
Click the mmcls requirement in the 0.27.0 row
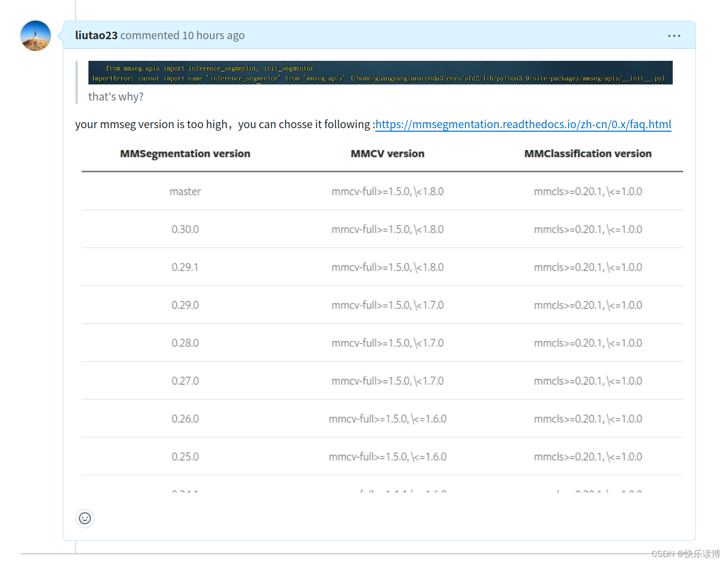pyautogui.click(x=588, y=381)
